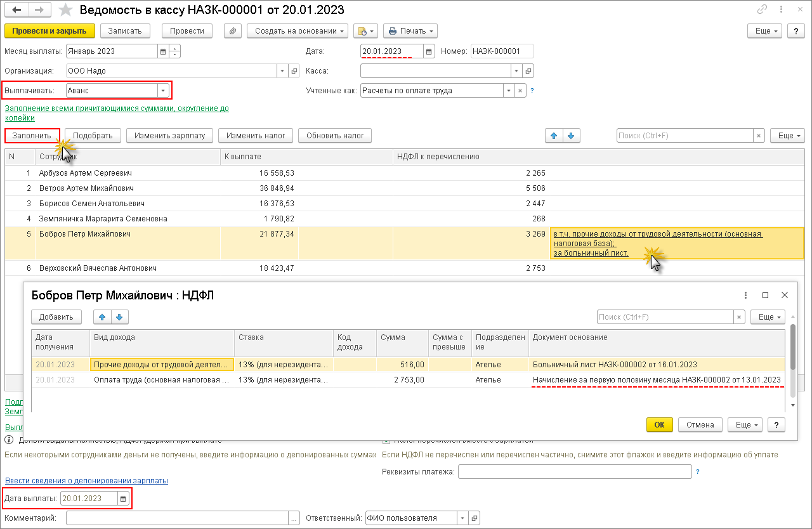Move row down in main table
This screenshot has height=529, width=812.
571,136
